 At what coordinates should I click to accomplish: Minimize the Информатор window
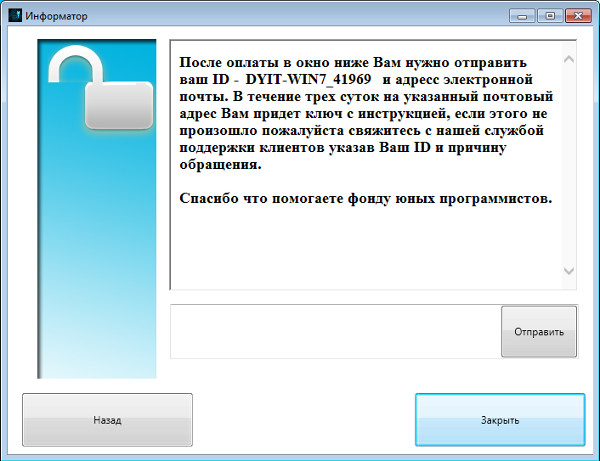coord(523,15)
